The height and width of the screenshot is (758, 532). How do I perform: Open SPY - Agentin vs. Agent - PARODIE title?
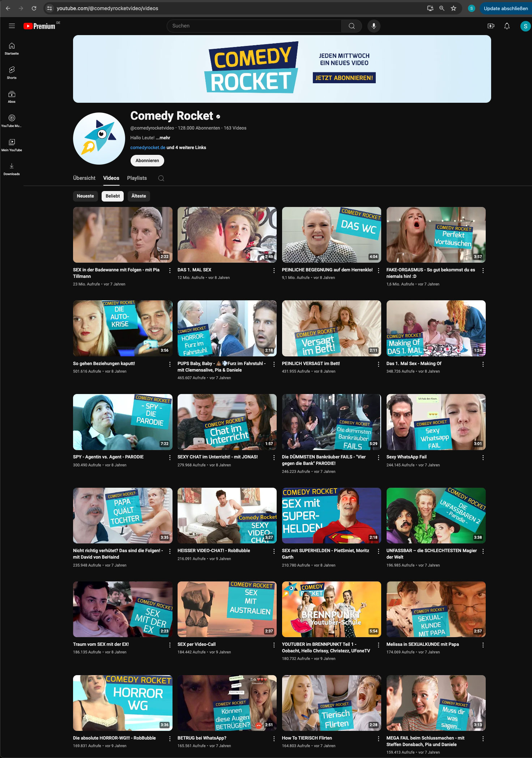pos(108,457)
